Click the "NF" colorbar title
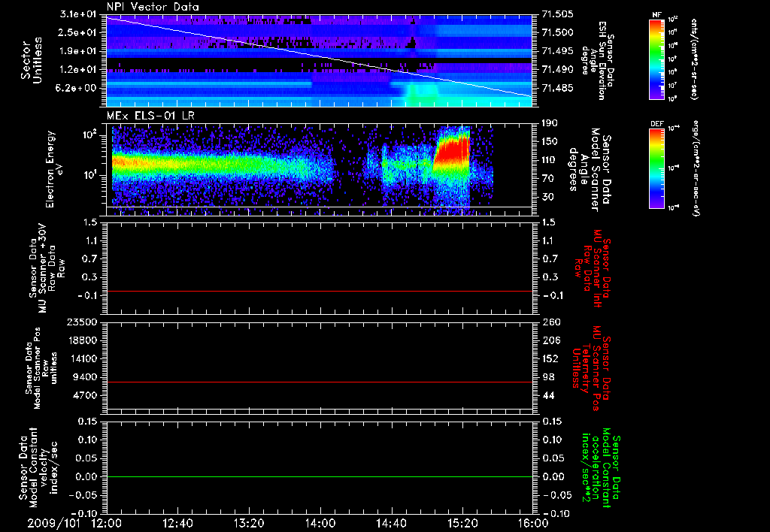This screenshot has height=532, width=770. pyautogui.click(x=656, y=15)
